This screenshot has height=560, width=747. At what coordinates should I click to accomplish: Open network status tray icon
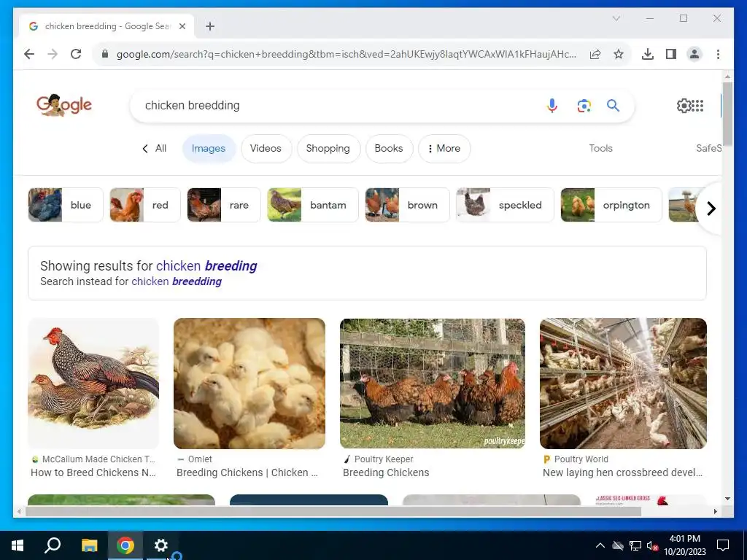(x=635, y=545)
